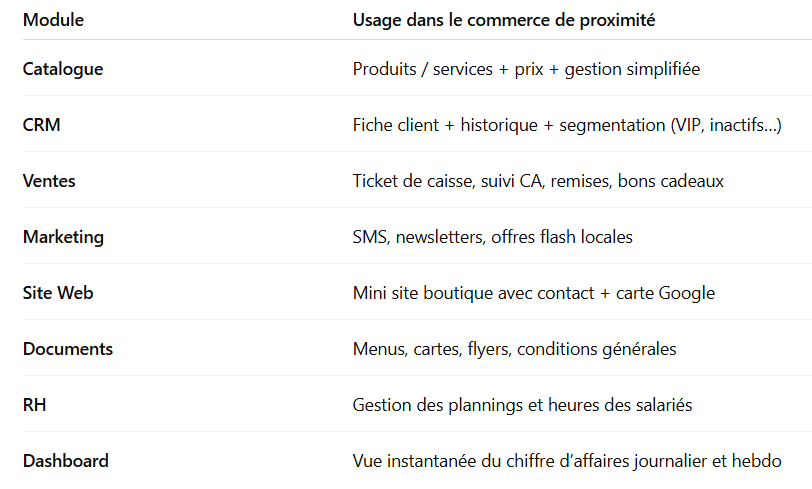Click the "Usage dans le commerce de proximité" header

click(x=504, y=20)
